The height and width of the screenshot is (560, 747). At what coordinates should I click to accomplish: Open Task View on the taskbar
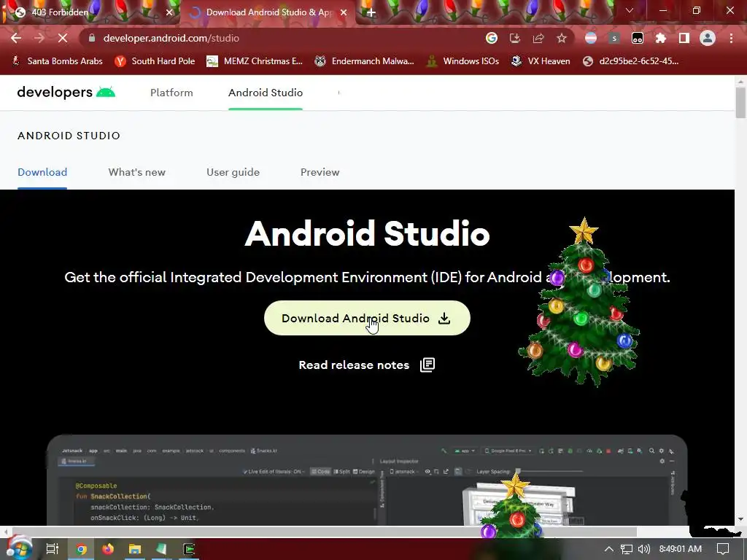[x=53, y=549]
